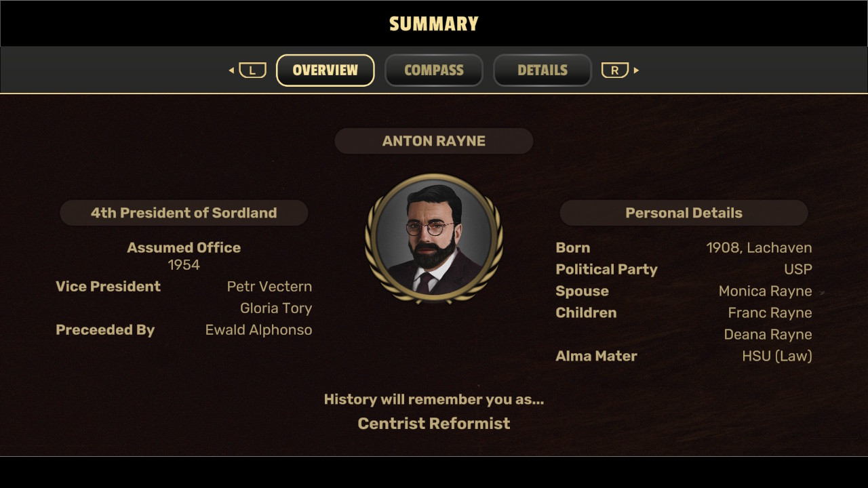Click the USP political party value
This screenshot has height=488, width=868.
tap(798, 270)
